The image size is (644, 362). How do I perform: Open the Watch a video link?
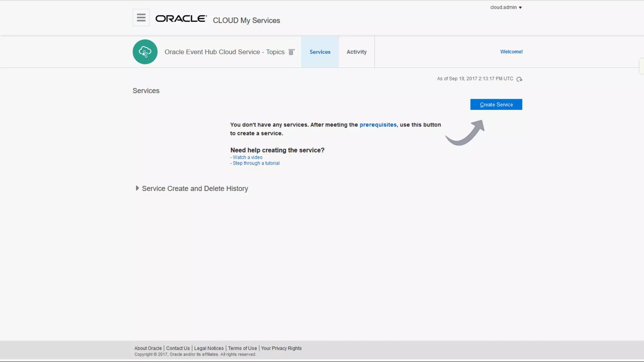[247, 157]
